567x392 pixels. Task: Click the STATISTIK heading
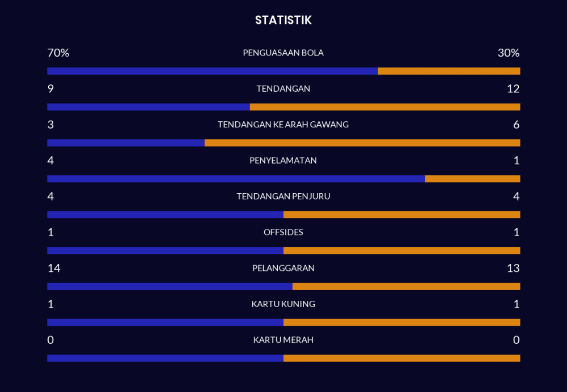283,20
